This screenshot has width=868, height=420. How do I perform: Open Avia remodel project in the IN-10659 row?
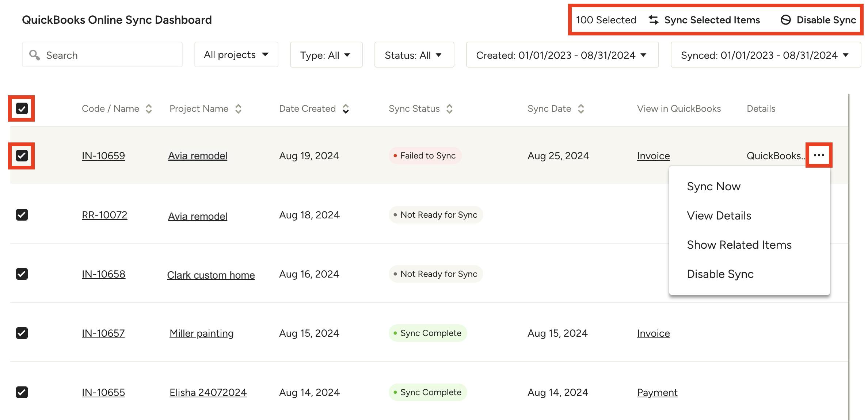(x=198, y=156)
